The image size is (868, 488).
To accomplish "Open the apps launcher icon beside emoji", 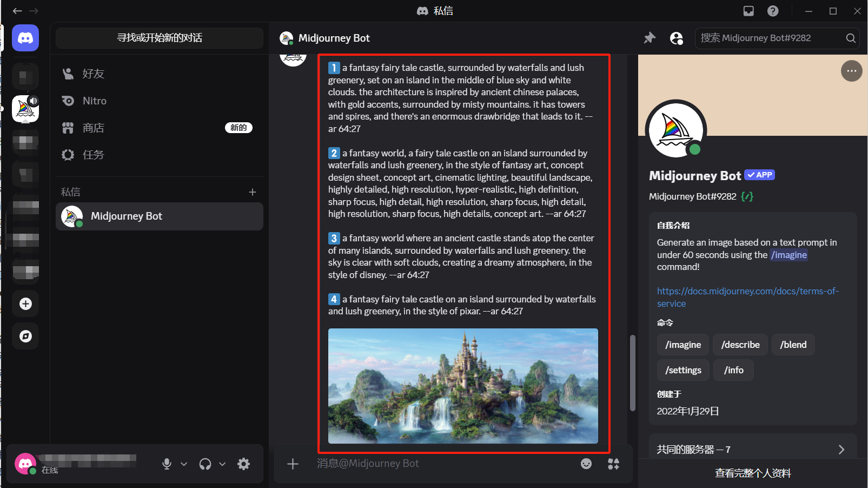I will (x=613, y=464).
